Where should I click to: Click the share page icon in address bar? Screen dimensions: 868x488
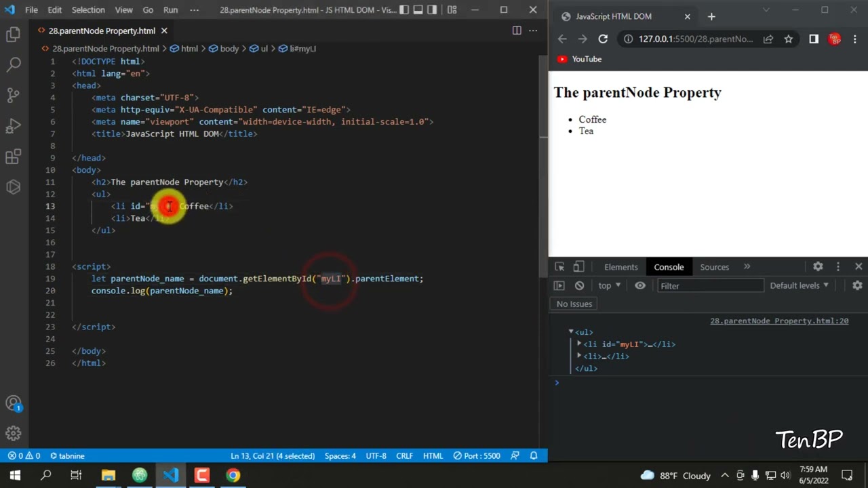pyautogui.click(x=768, y=39)
